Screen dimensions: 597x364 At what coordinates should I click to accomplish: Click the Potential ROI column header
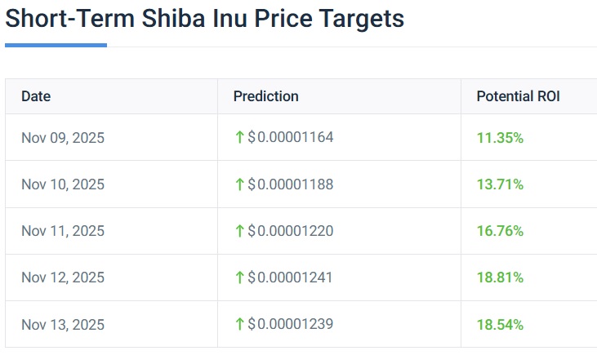518,96
